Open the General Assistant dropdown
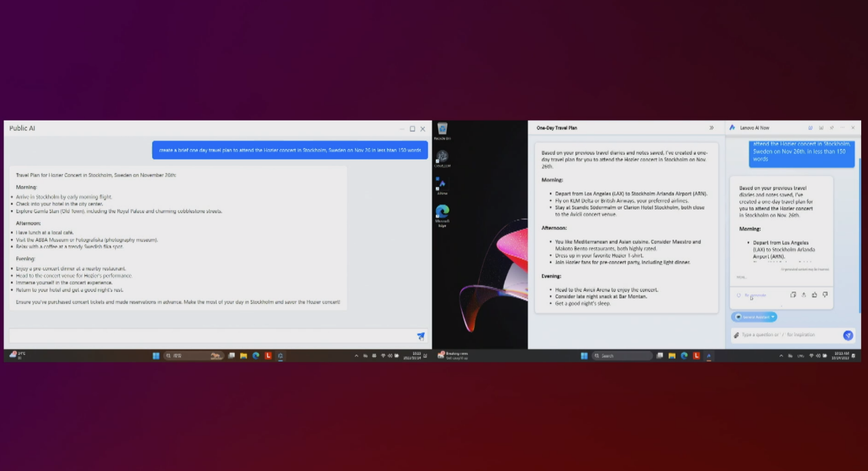 click(754, 317)
